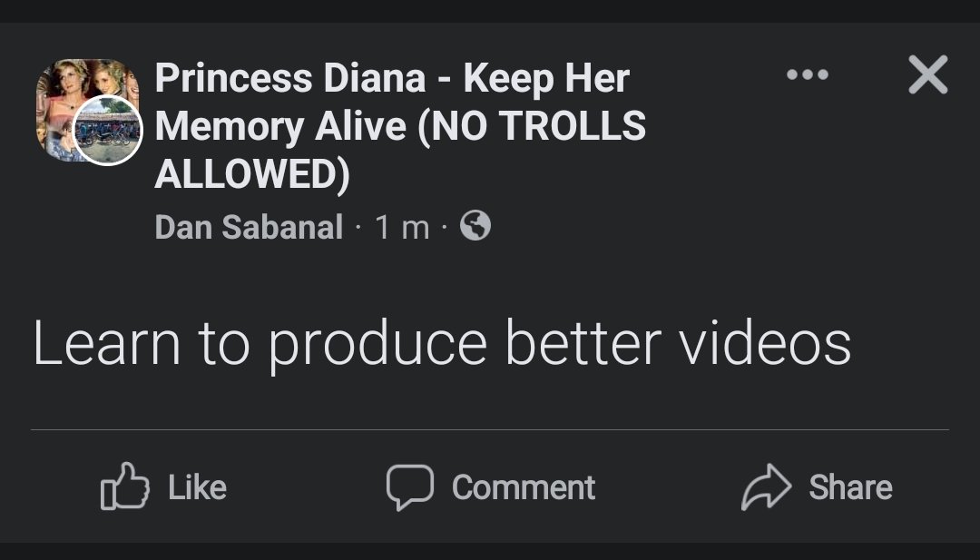Tap the globe public audience icon
980x560 pixels.
pyautogui.click(x=475, y=225)
